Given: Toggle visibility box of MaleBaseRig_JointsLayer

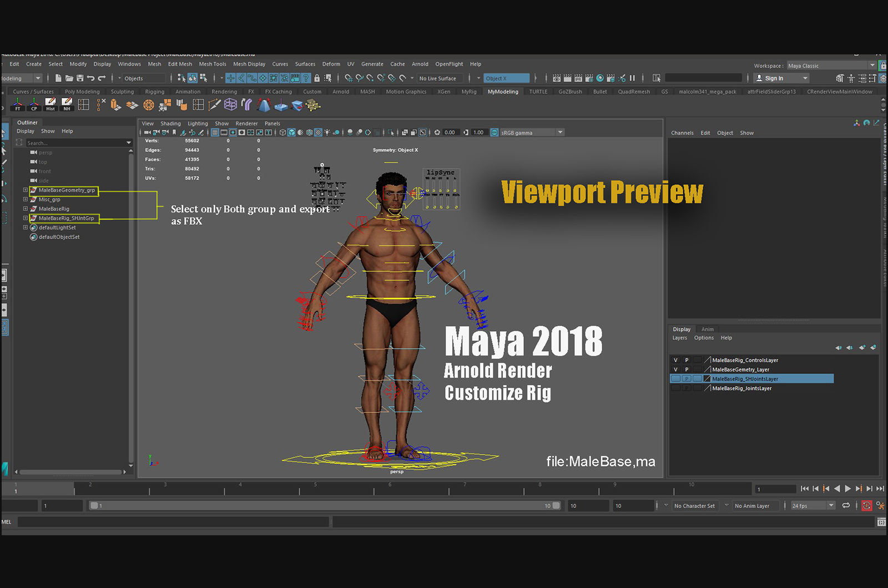Looking at the screenshot, I should click(x=675, y=388).
